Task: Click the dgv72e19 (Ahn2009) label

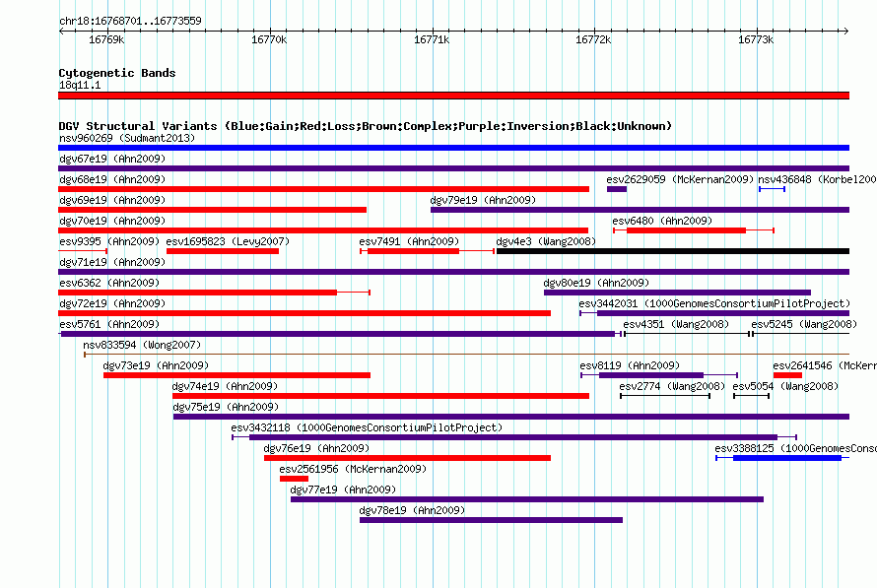Action: coord(112,303)
